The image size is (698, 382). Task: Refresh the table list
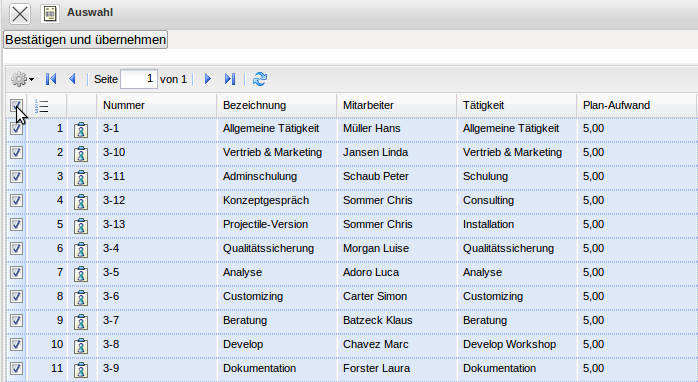(x=260, y=79)
